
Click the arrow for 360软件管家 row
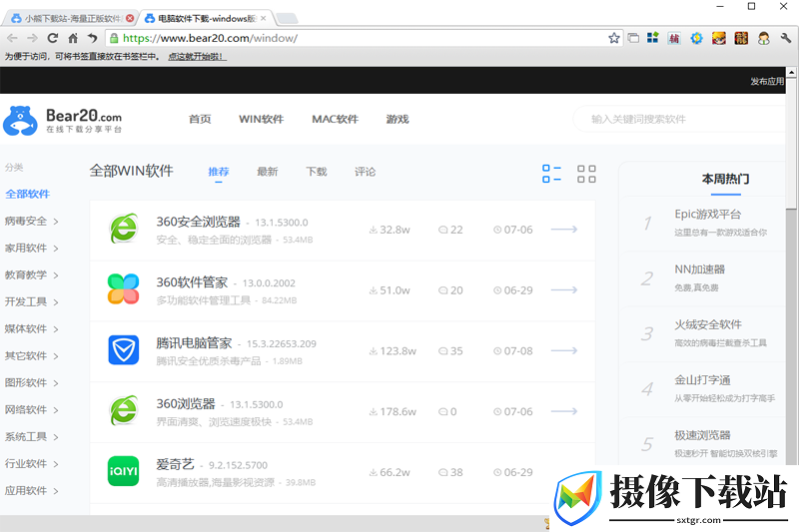coord(564,289)
